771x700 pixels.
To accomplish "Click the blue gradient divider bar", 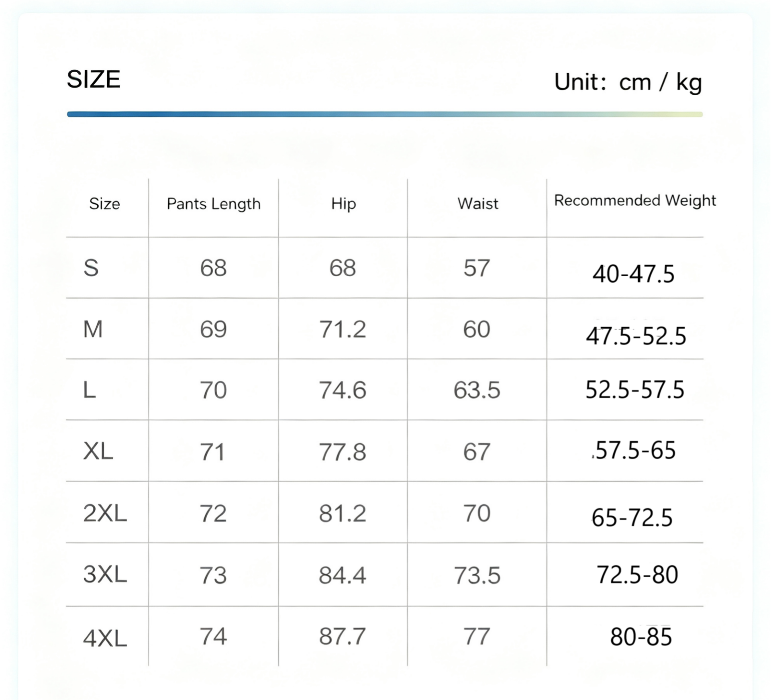I will [385, 114].
